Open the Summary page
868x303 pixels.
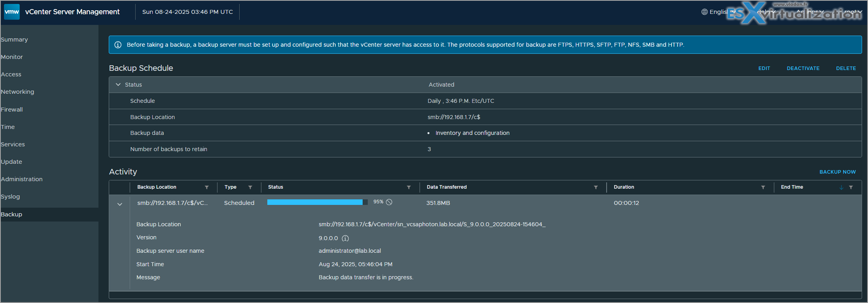(14, 40)
